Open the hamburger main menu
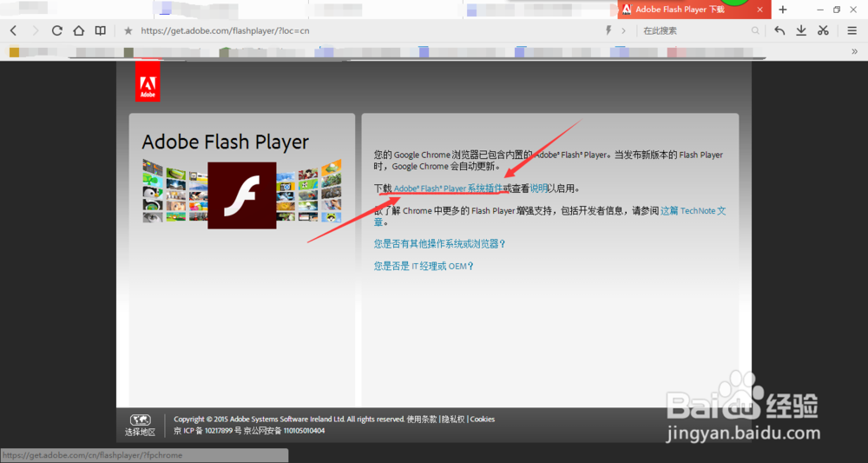Screen dimensions: 868x463 pyautogui.click(x=852, y=31)
